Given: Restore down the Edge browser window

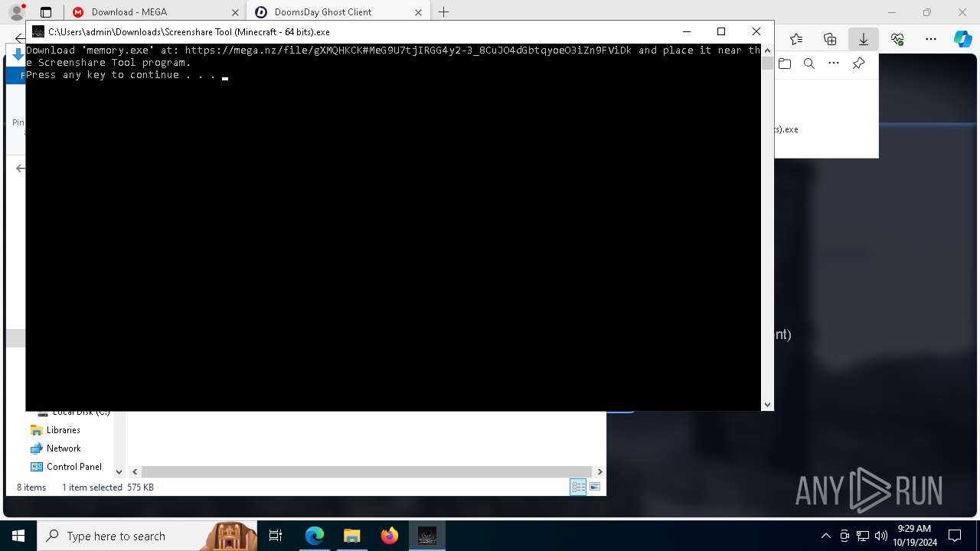Looking at the screenshot, I should [927, 12].
